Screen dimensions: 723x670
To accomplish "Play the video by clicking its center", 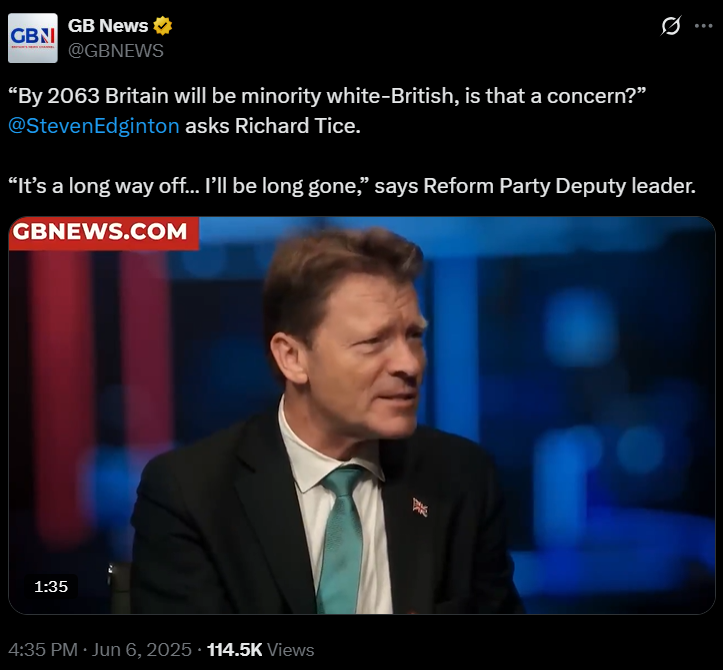I will 362,415.
